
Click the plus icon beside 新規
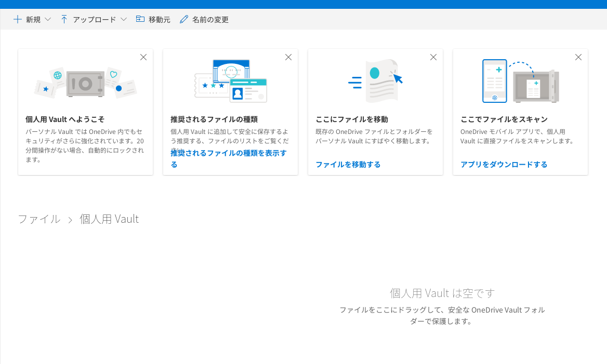[x=18, y=19]
